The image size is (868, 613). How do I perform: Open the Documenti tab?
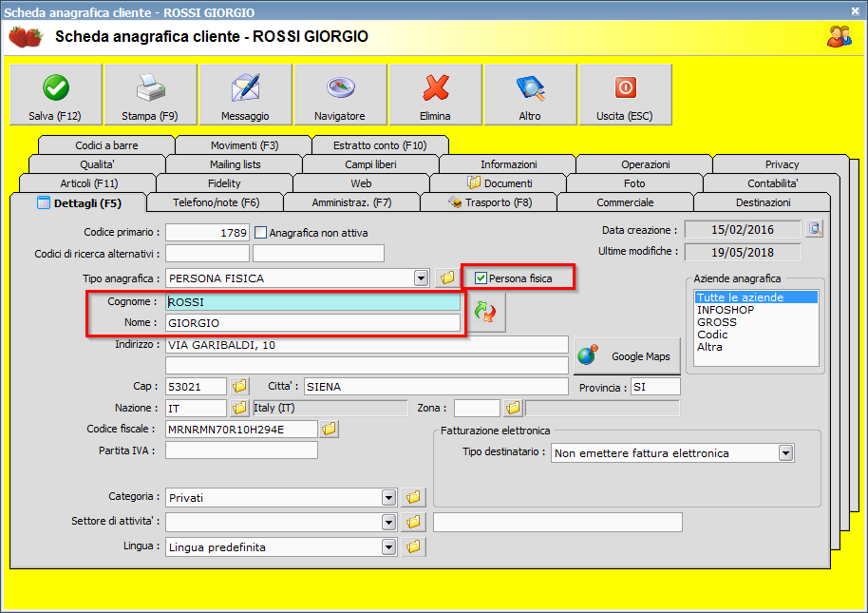[499, 182]
